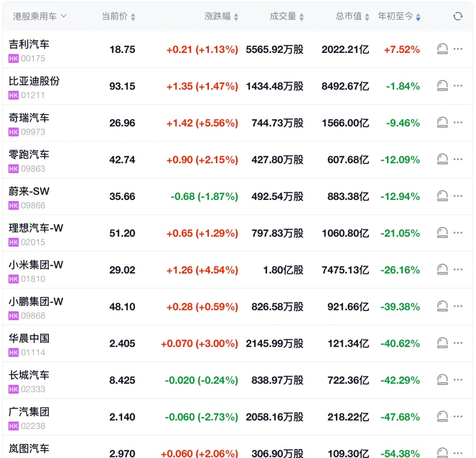This screenshot has height=458, width=476.
Task: Sort by 总市值 column
Action: (353, 16)
